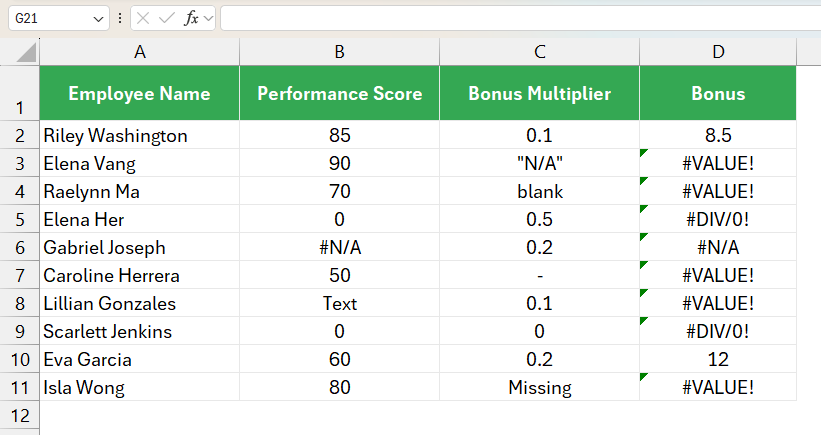Select column B header

(x=339, y=52)
